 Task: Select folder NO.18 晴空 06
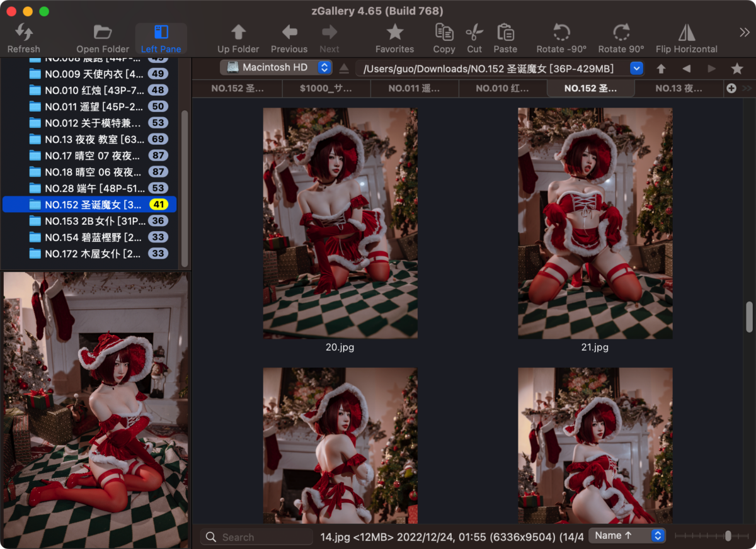(x=89, y=172)
